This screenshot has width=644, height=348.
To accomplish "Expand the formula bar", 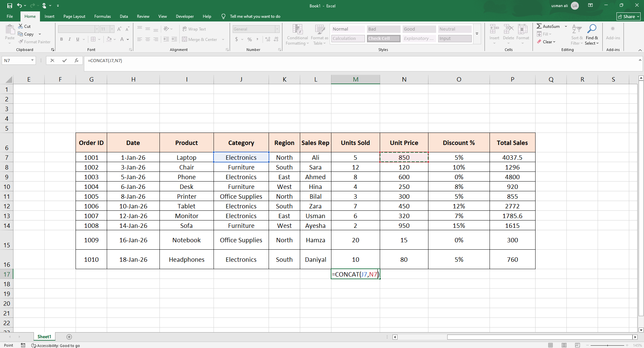I will [640, 60].
